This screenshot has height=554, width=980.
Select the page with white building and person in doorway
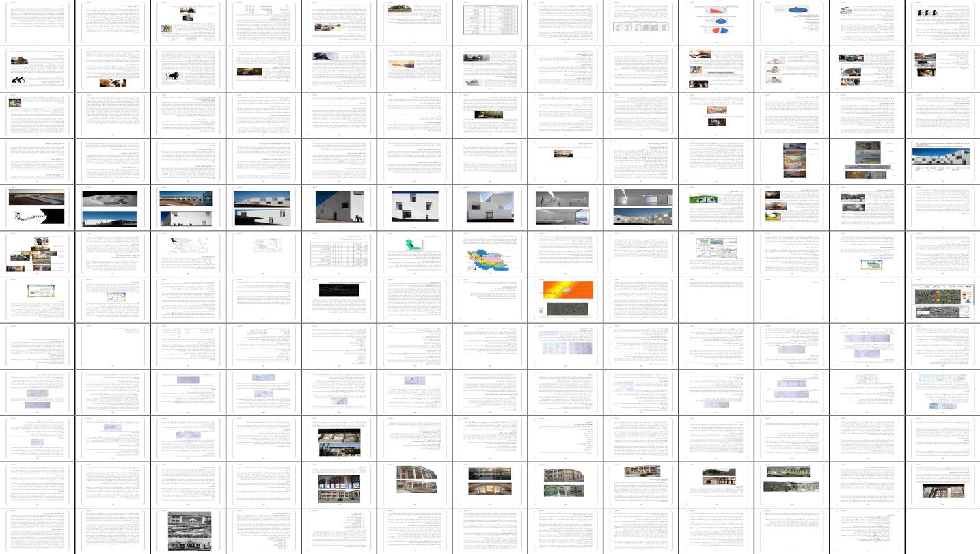coord(413,207)
